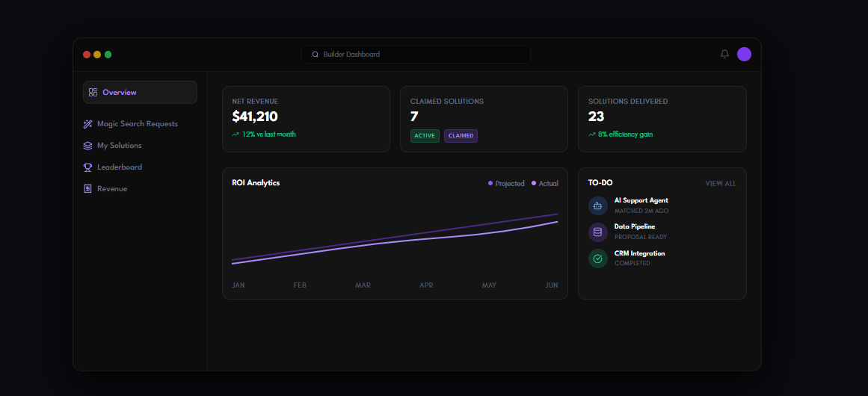Click the notification bell icon

tap(724, 55)
